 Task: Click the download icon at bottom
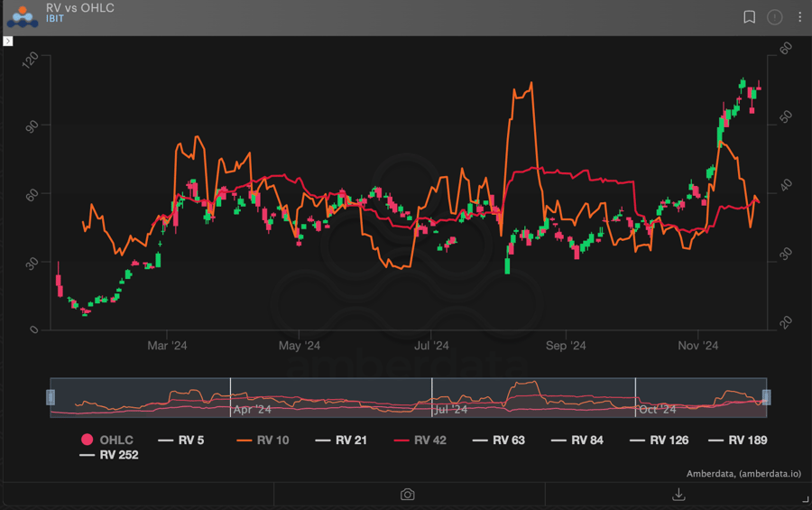click(678, 494)
